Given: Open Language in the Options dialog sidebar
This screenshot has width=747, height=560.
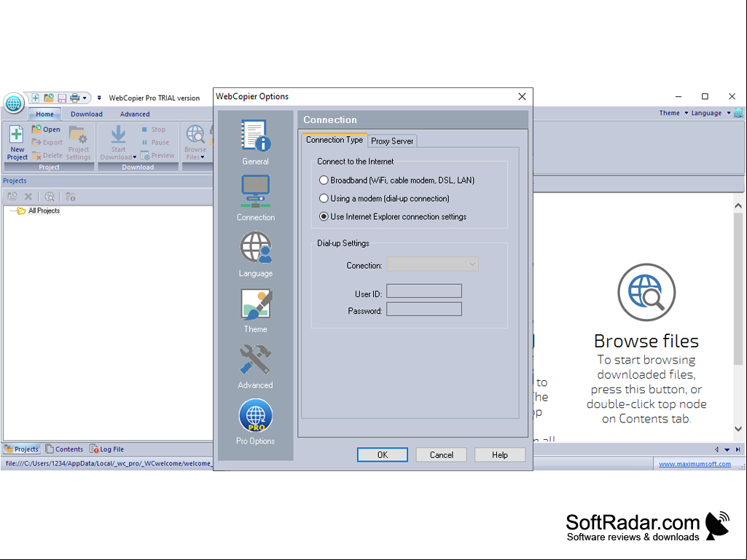Looking at the screenshot, I should coord(255,254).
